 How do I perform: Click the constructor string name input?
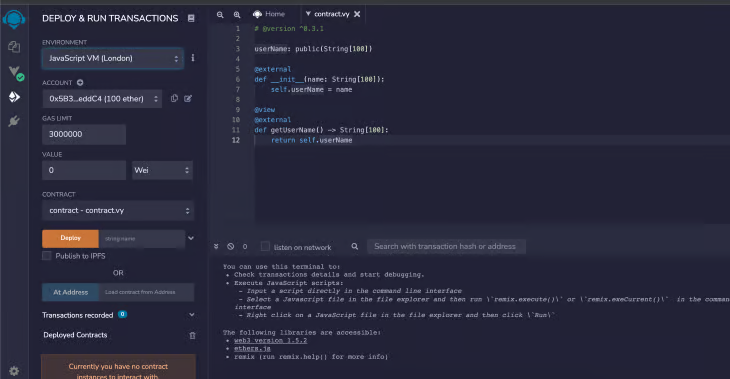point(142,238)
